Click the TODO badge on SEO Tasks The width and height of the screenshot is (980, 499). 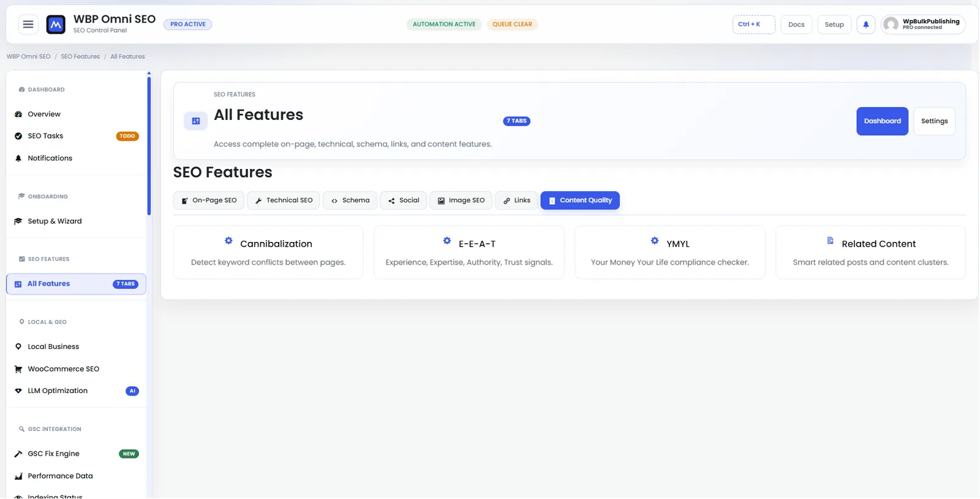[x=127, y=137]
